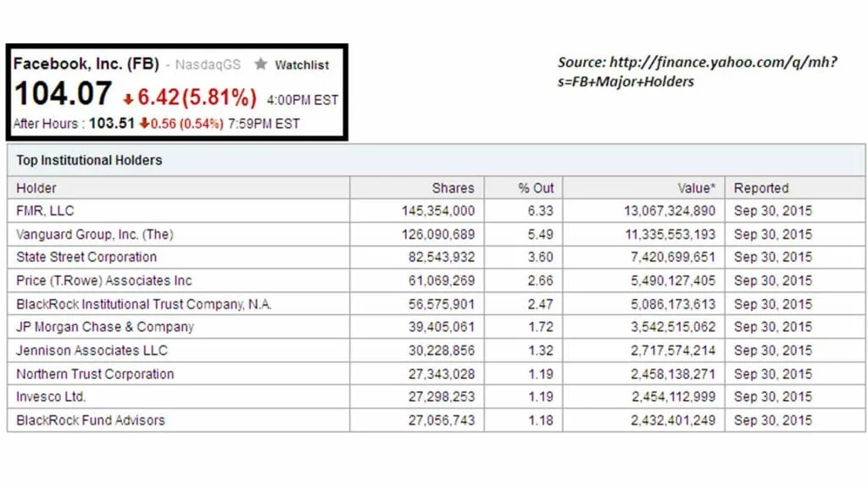Open Northern Trust Corporation holder

[x=95, y=374]
